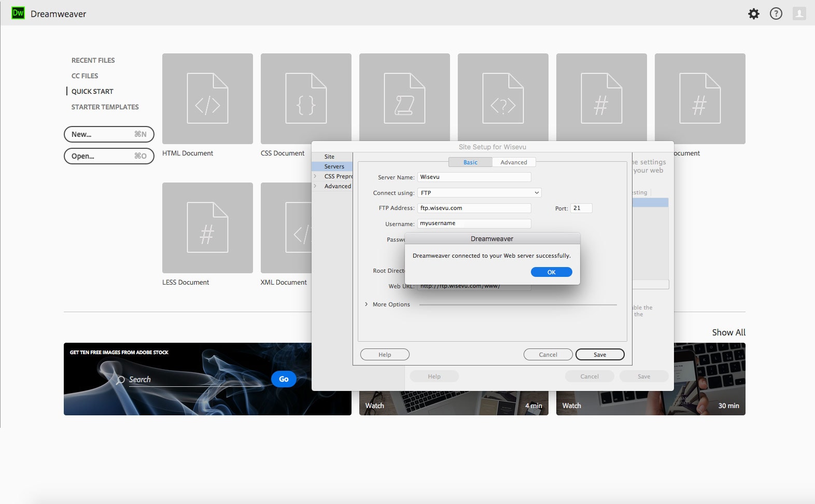
Task: Open the Help question mark icon
Action: [x=776, y=14]
